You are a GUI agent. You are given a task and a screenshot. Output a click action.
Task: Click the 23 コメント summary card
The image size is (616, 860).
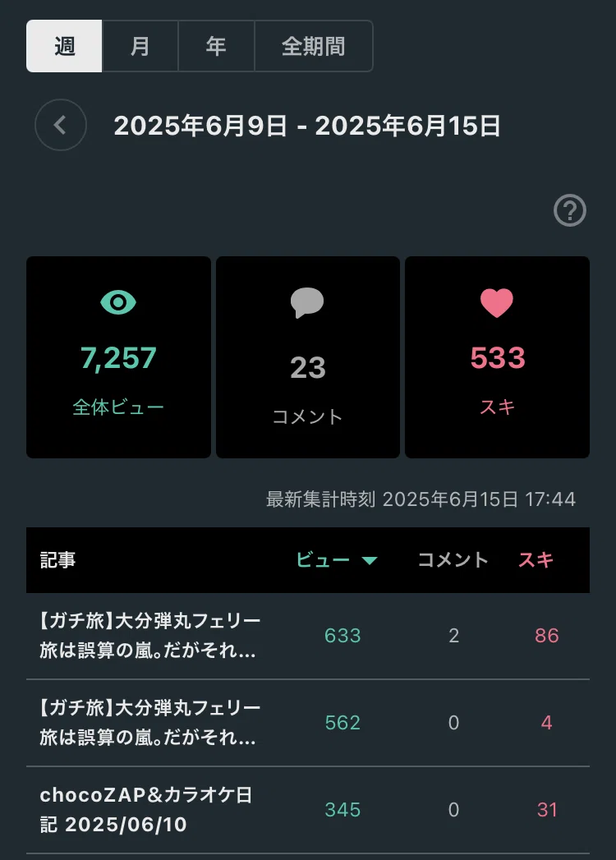pyautogui.click(x=308, y=357)
